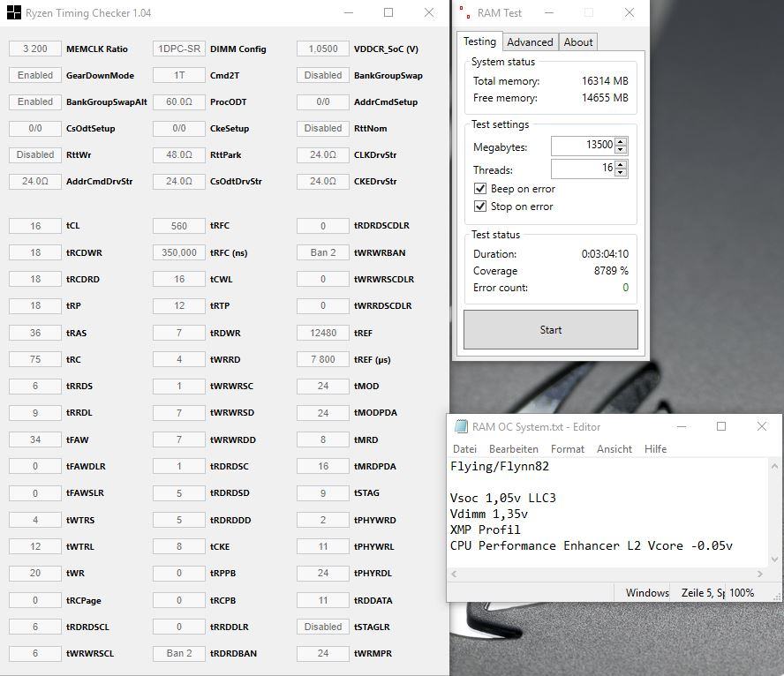Screen dimensions: 784x676
Task: Click the Duration value 0:03:04:10
Action: [x=605, y=254]
